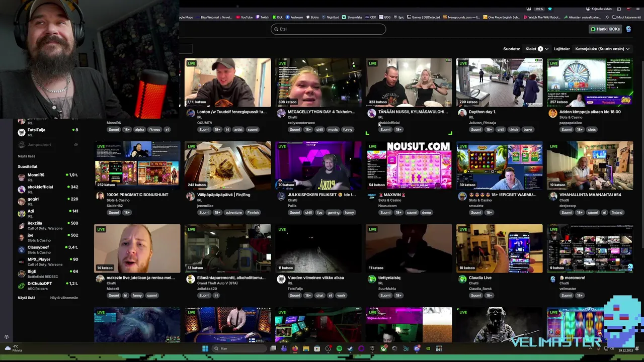The width and height of the screenshot is (644, 362).
Task: Open the Claudia Live stream title
Action: pos(480,278)
